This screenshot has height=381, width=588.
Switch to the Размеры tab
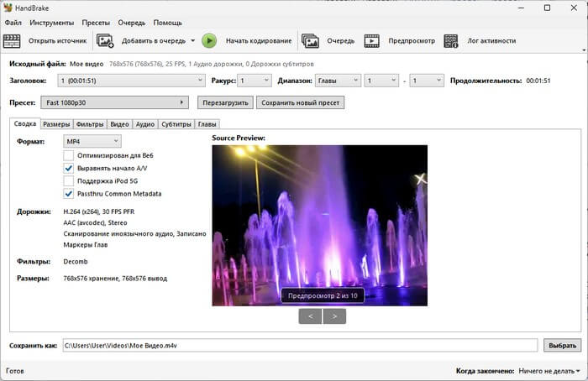click(56, 124)
